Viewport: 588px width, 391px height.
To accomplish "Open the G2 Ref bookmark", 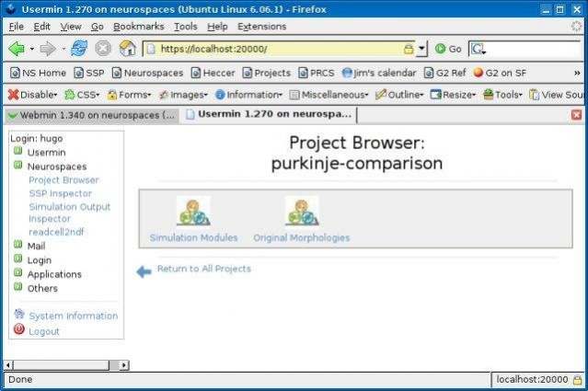I will tap(445, 73).
